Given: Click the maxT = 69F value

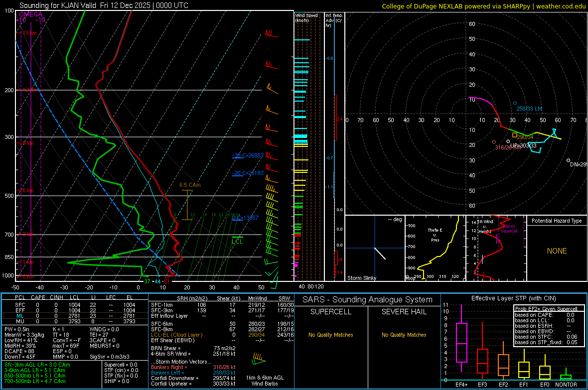Looking at the screenshot, I should click(x=66, y=346).
